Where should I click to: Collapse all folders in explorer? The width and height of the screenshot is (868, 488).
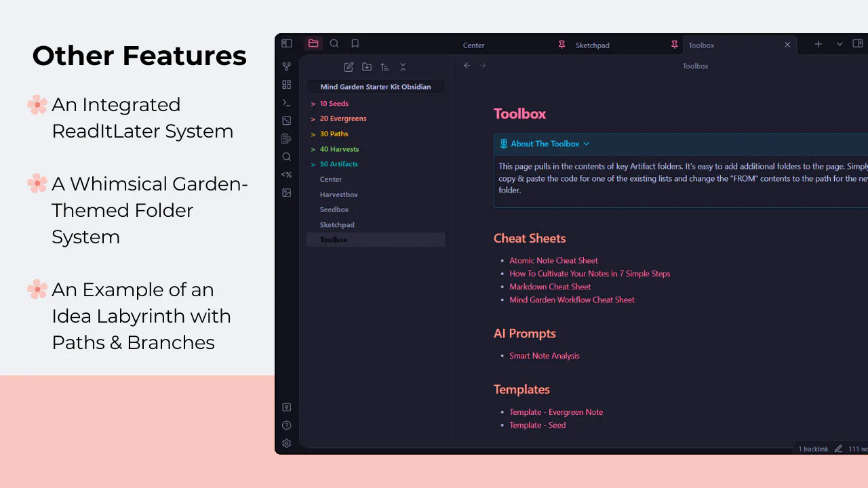[x=403, y=66]
